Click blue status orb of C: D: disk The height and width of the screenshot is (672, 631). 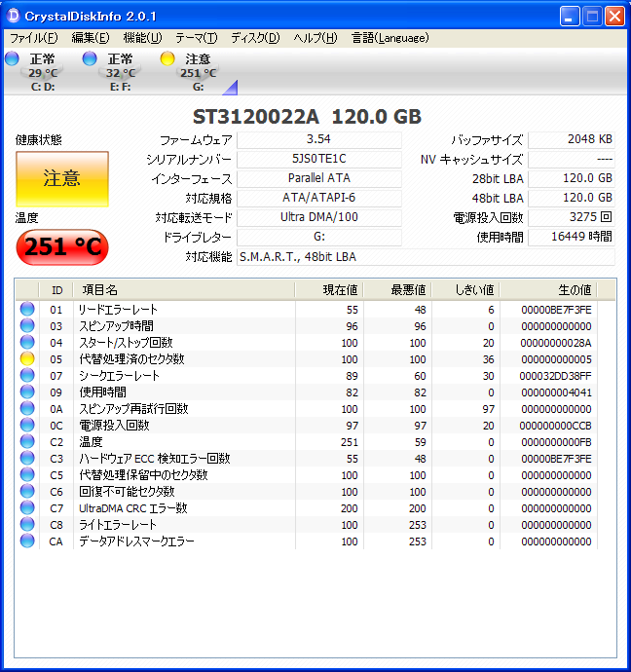pos(12,58)
